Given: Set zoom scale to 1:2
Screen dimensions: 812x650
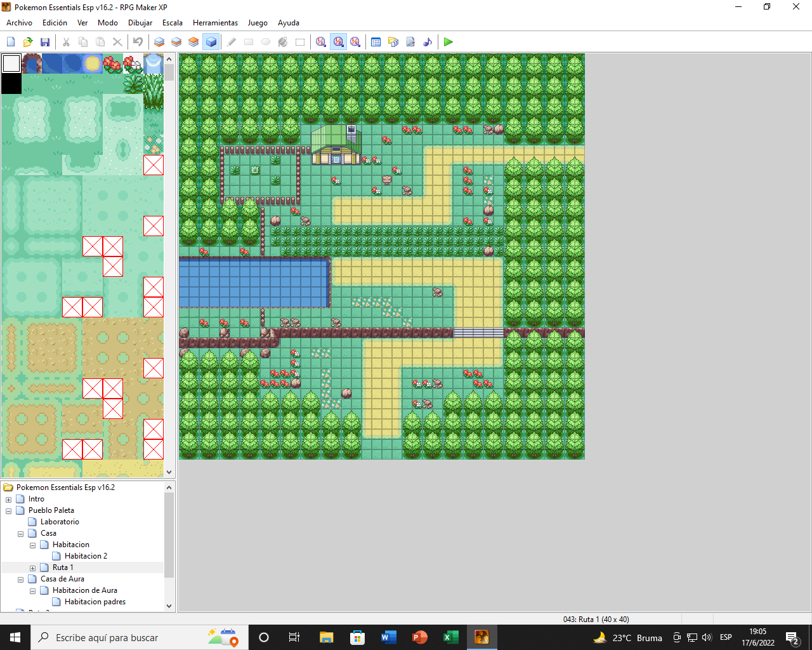Looking at the screenshot, I should (x=338, y=42).
